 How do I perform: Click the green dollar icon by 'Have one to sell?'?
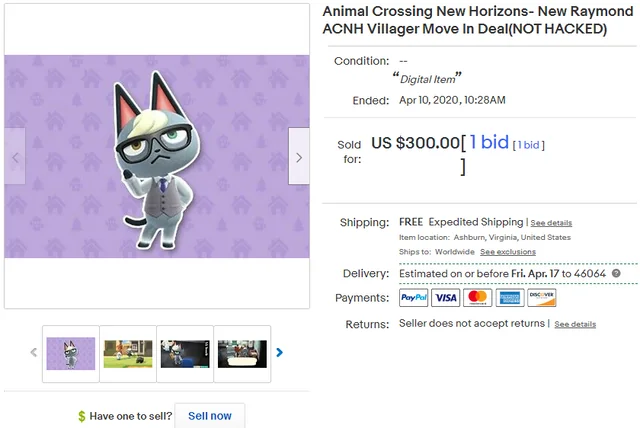(82, 416)
